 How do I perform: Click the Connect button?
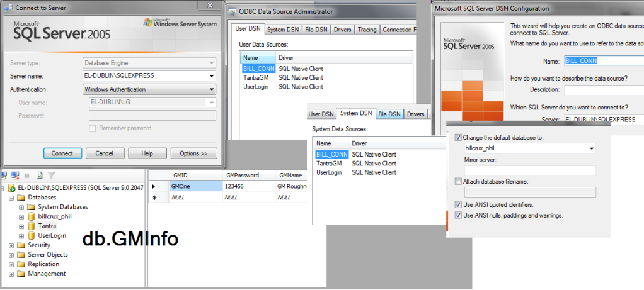(62, 153)
